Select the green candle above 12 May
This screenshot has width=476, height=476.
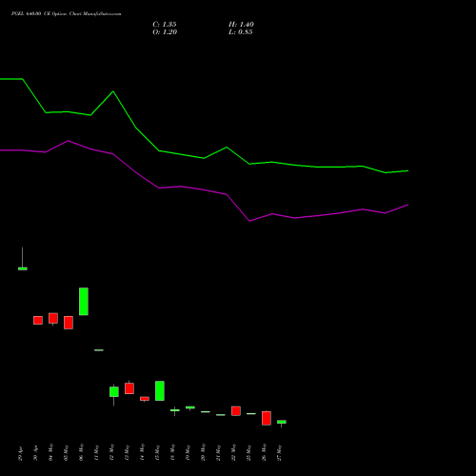[x=114, y=391]
